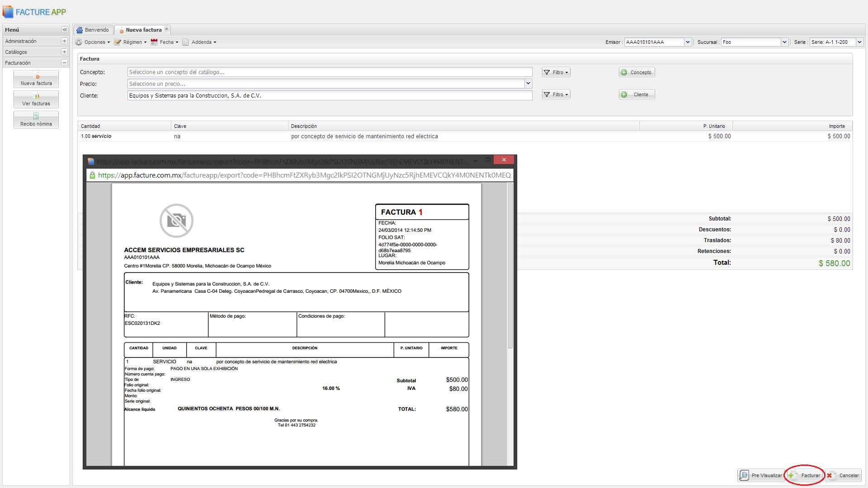Viewport: 868px width, 488px height.
Task: Click the Pre Visualizar magnifier icon
Action: coord(744,475)
